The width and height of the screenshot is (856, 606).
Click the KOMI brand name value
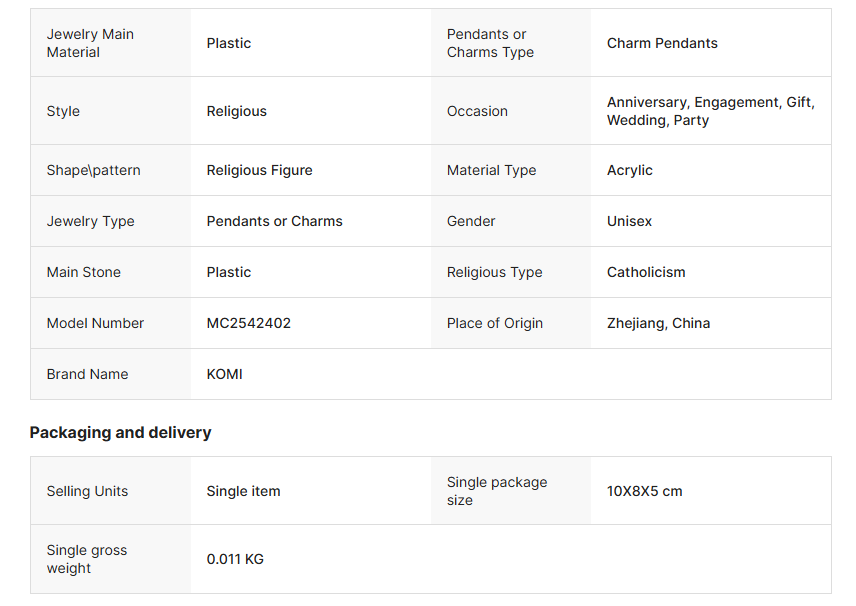(224, 374)
